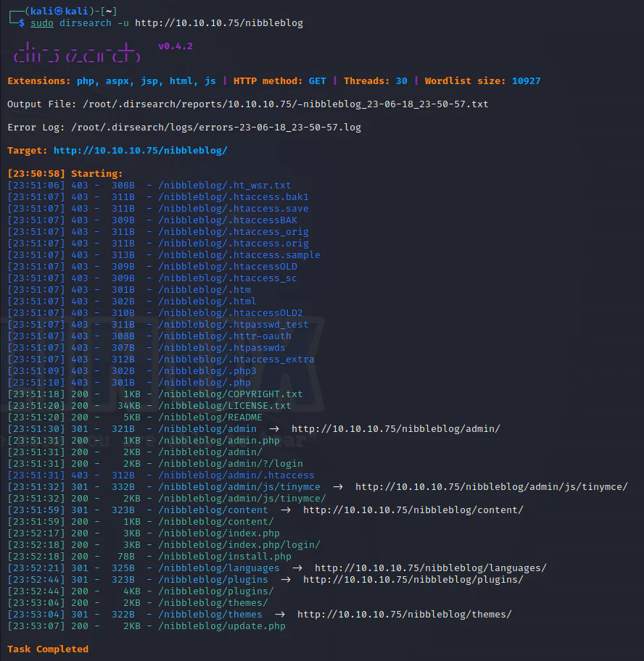
Task: Click the /nibbleblog/.htaccess.orig entry
Action: click(234, 244)
